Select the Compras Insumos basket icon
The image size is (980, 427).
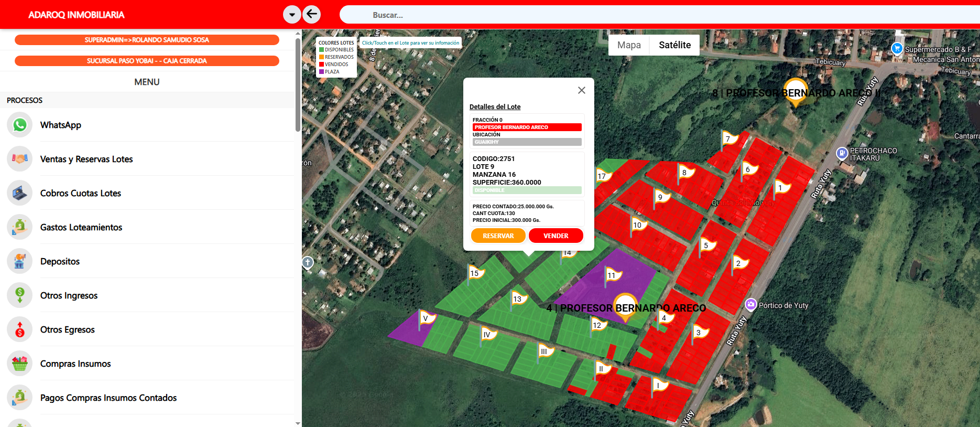[x=20, y=364]
